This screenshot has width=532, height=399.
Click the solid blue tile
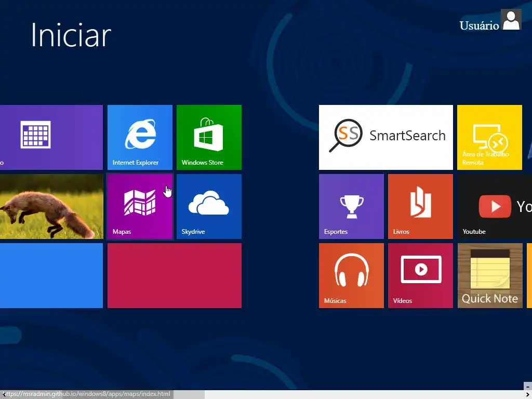coord(51,275)
